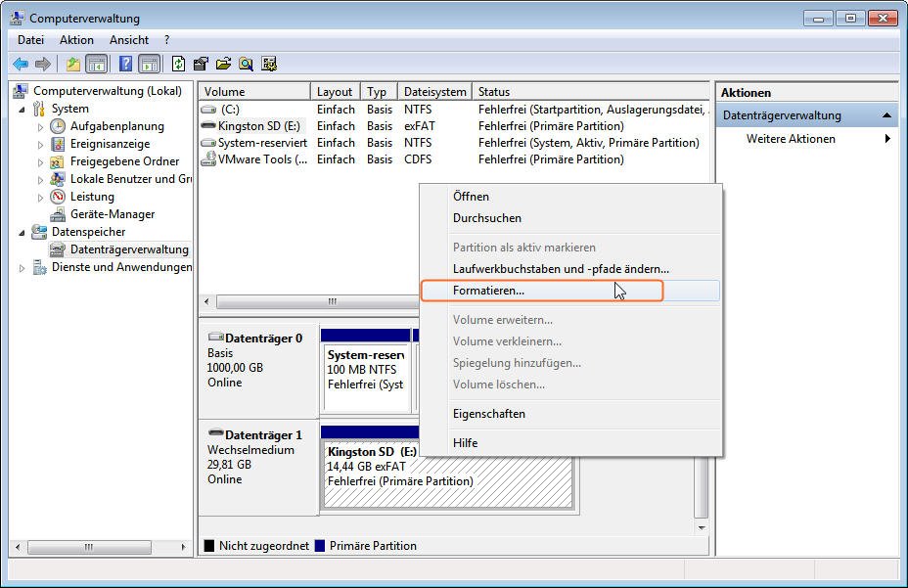Sort by Volume column header
This screenshot has width=908, height=588.
pyautogui.click(x=254, y=92)
